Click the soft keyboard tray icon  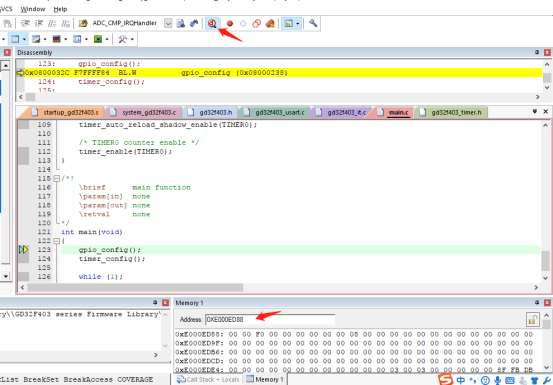(x=510, y=380)
